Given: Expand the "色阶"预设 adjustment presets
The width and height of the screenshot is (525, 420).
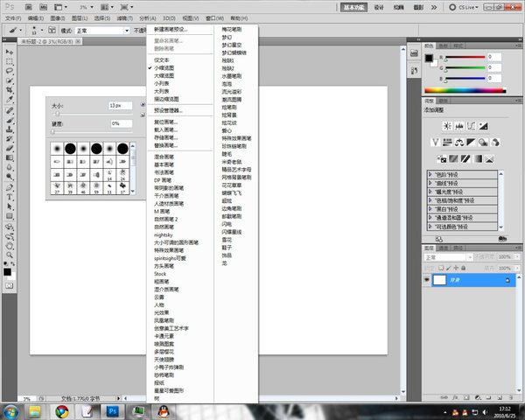Looking at the screenshot, I should pyautogui.click(x=430, y=173).
